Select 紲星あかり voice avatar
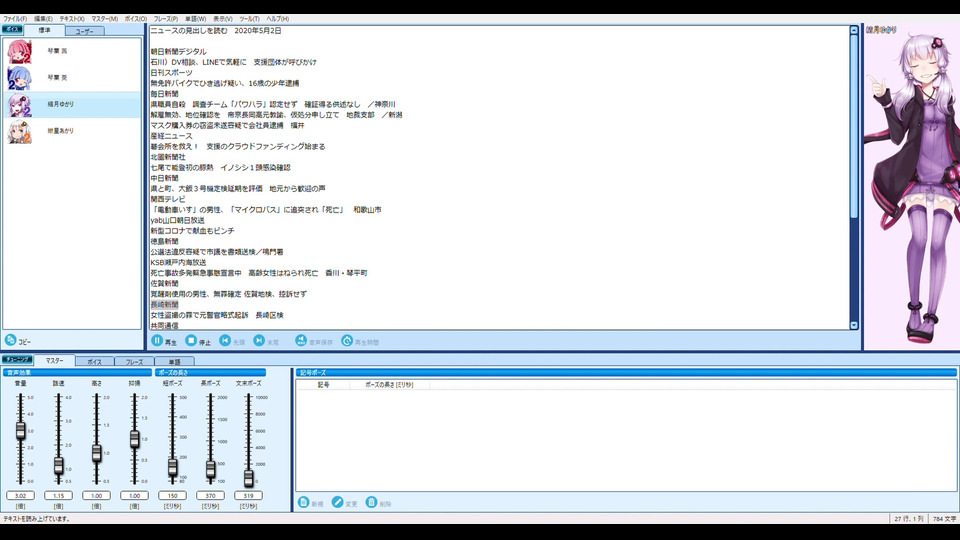The image size is (960, 540). click(x=19, y=131)
